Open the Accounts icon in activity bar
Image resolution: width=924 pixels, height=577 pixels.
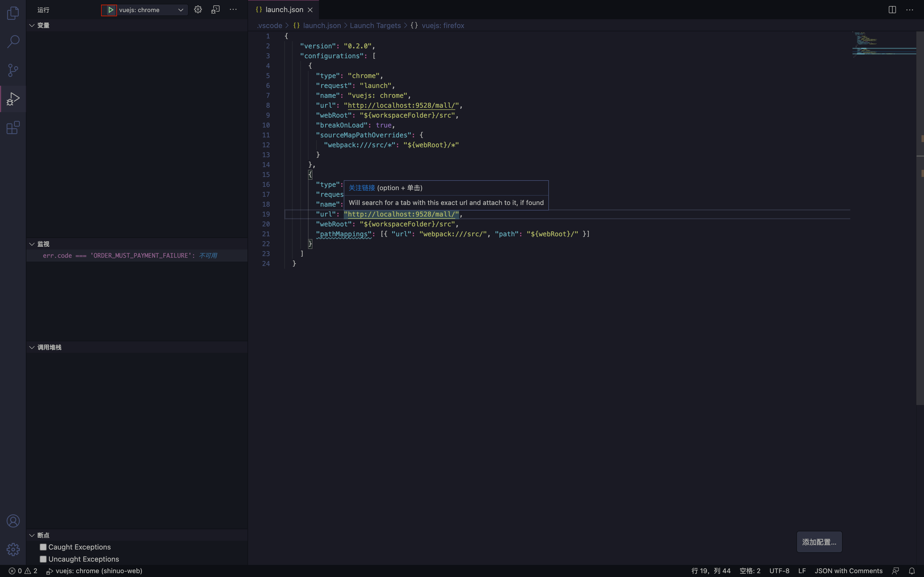tap(13, 521)
